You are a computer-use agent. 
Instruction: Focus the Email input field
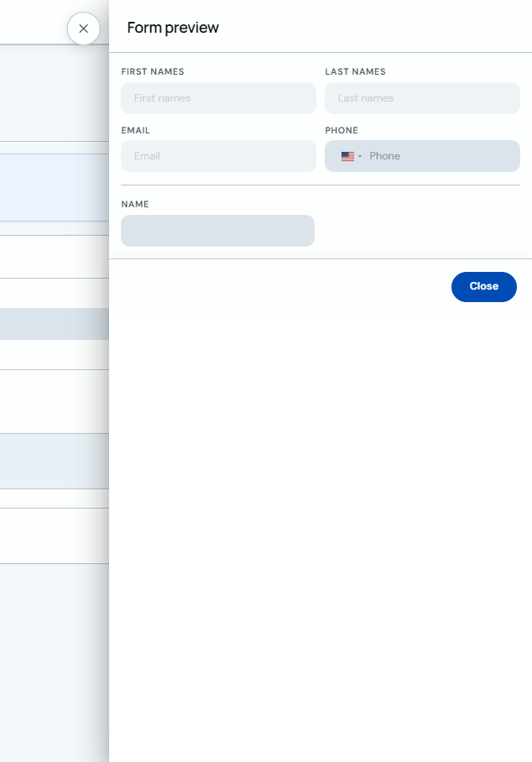tap(219, 156)
